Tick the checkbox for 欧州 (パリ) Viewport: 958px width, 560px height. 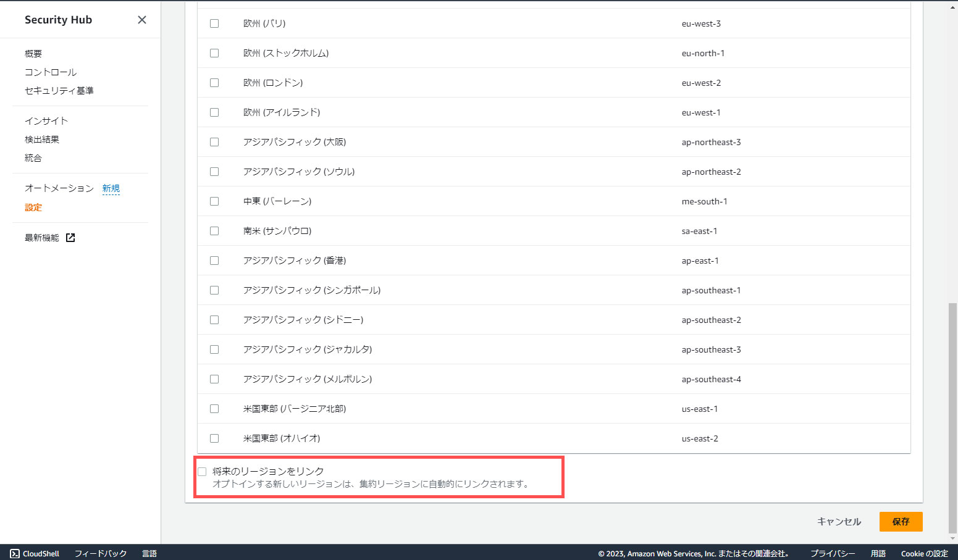[x=214, y=23]
